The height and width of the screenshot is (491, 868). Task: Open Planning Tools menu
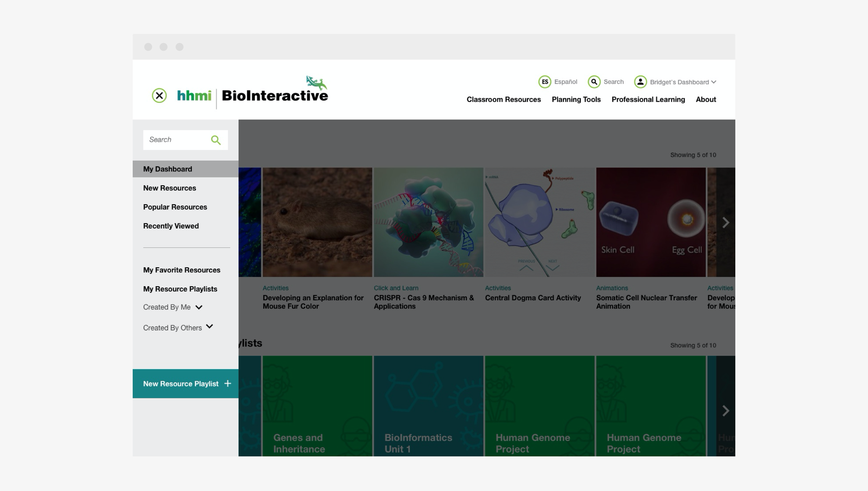576,100
